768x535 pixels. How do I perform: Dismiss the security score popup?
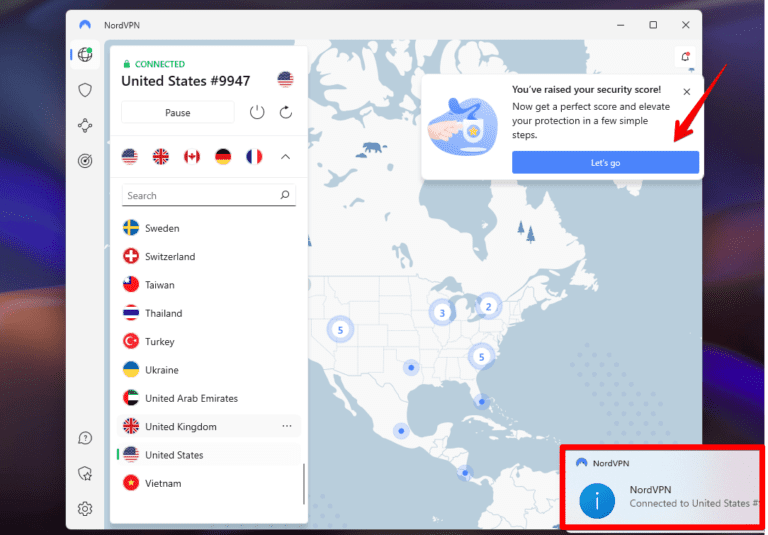687,92
